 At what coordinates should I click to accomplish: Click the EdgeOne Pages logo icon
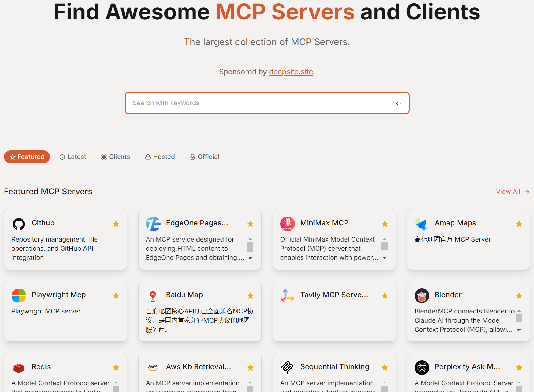[x=153, y=224]
